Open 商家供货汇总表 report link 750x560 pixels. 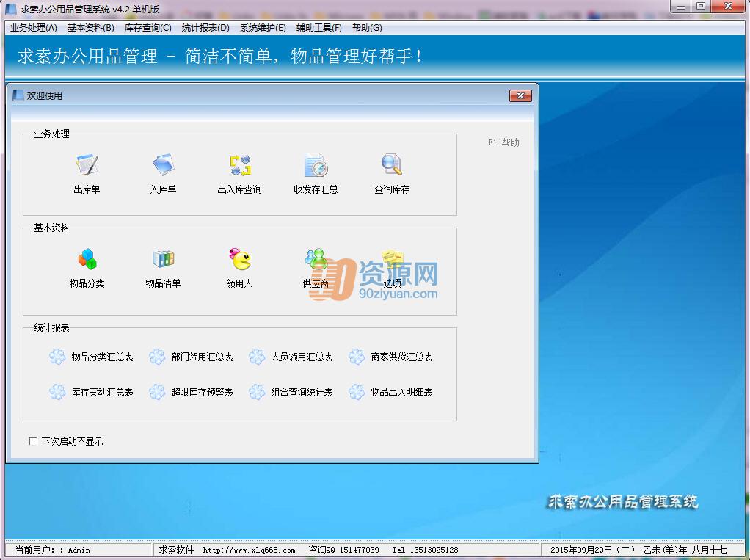pyautogui.click(x=402, y=357)
